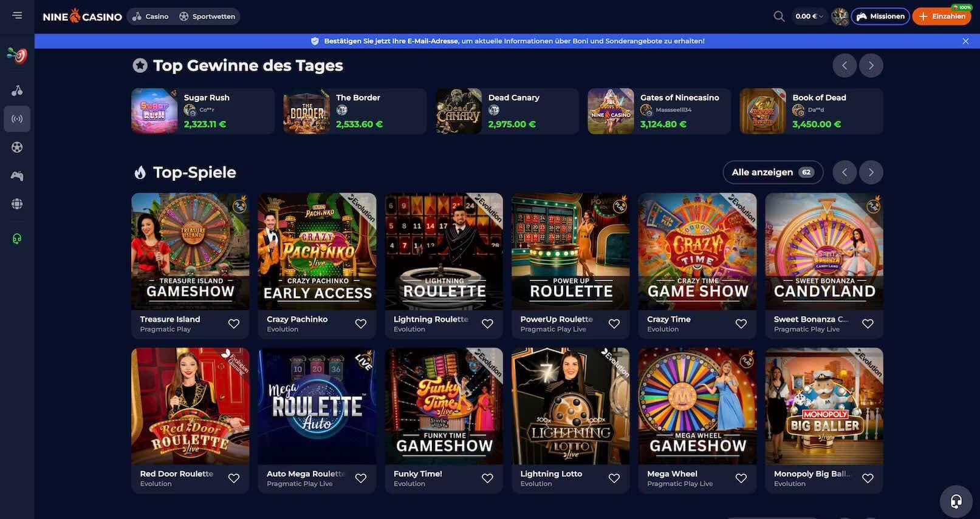Favorite Lightning Roulette with heart icon

(x=487, y=324)
